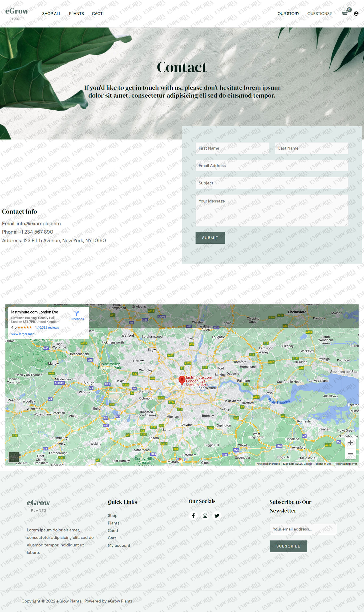This screenshot has width=364, height=612.
Task: Open the Twitter social icon
Action: point(217,516)
